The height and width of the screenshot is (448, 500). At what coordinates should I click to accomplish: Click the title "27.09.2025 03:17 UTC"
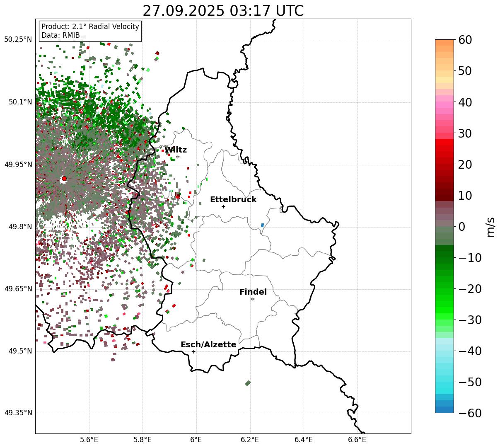click(x=223, y=11)
